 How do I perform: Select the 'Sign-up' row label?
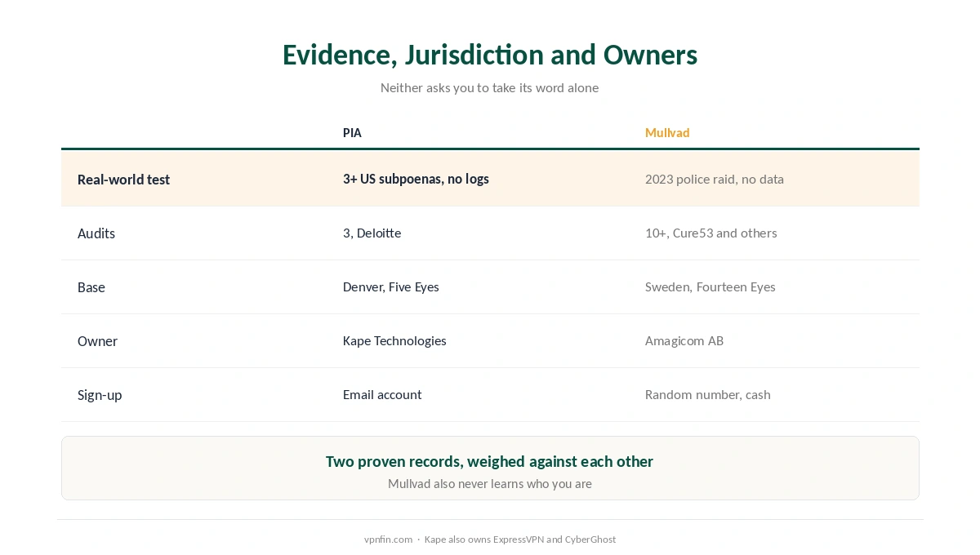100,395
